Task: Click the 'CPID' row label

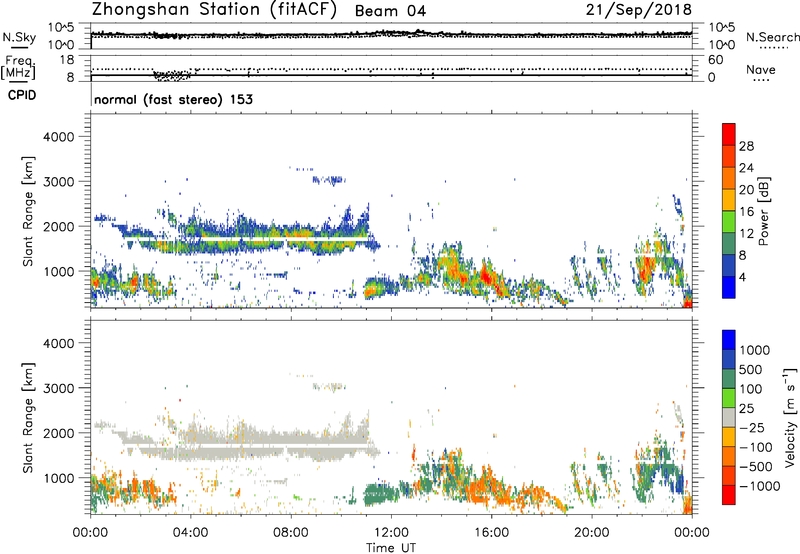Action: point(22,95)
